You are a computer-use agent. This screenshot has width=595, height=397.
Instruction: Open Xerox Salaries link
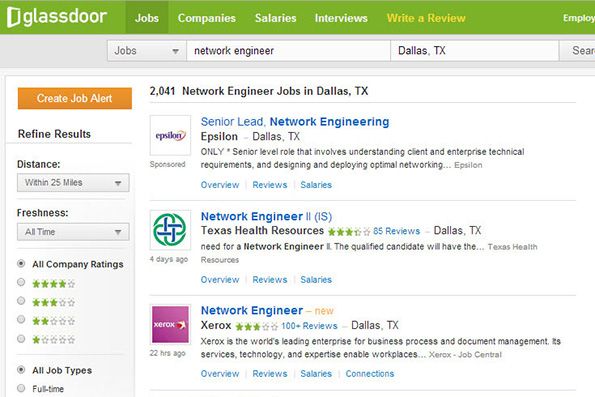[316, 374]
